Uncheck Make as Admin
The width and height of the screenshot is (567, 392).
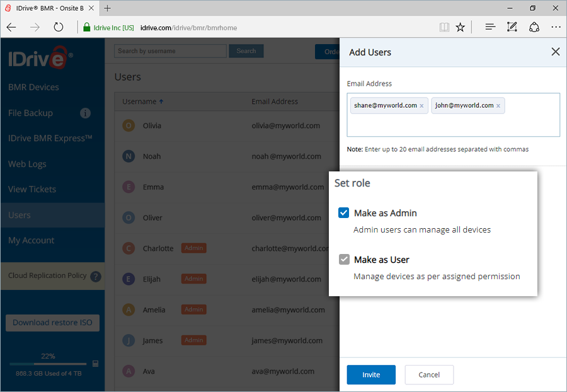[343, 212]
